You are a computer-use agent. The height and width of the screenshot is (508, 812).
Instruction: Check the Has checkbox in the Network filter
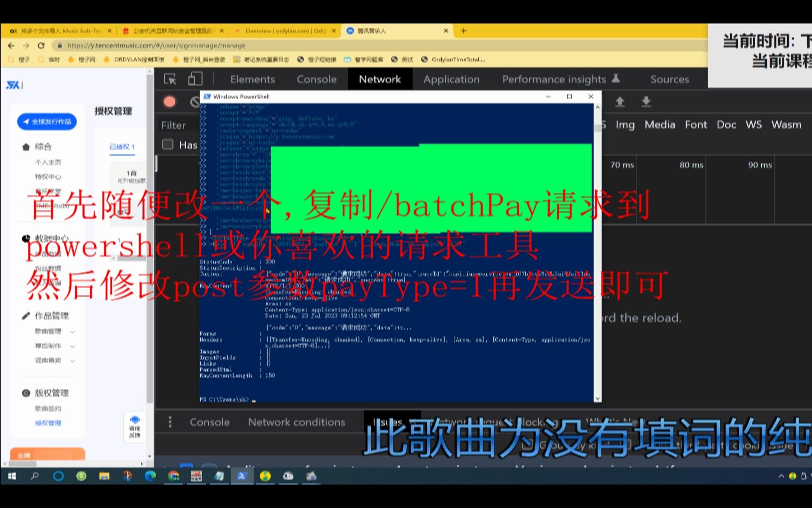click(x=168, y=144)
